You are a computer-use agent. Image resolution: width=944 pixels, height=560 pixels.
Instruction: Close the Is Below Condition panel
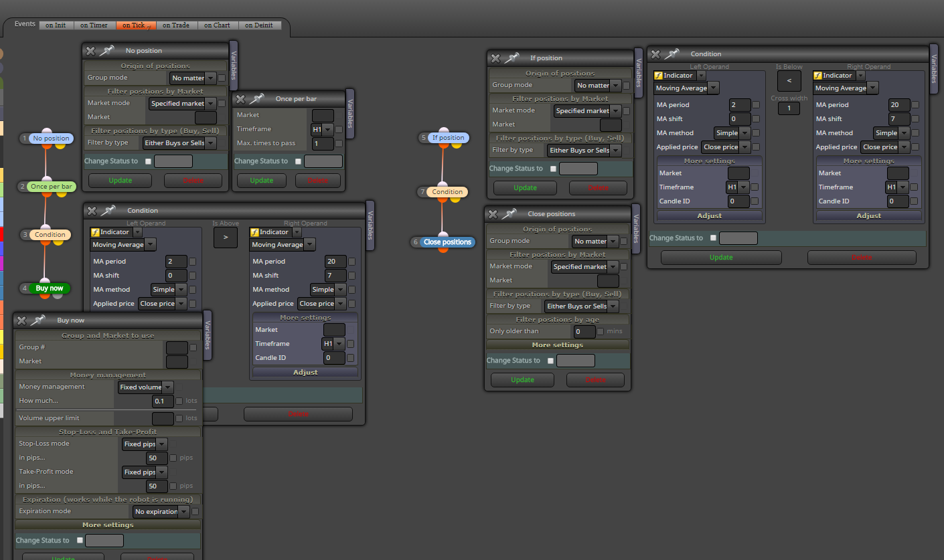(x=655, y=54)
